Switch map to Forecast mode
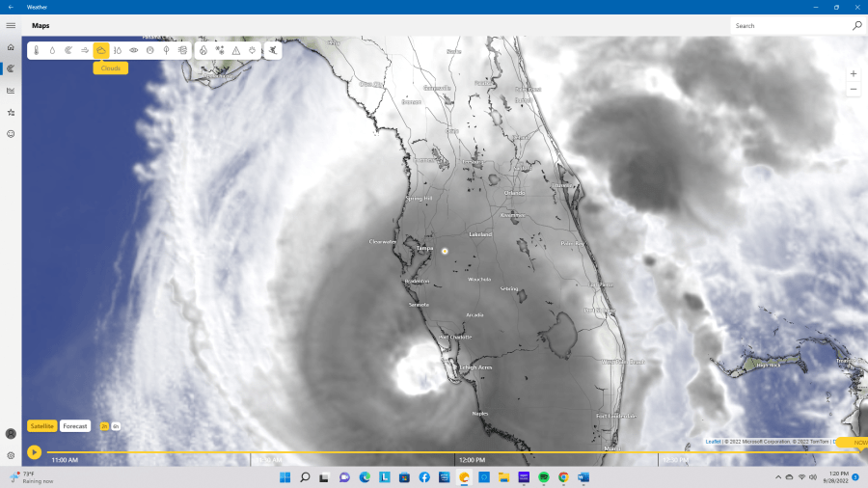Viewport: 868px width, 488px height. pos(75,425)
